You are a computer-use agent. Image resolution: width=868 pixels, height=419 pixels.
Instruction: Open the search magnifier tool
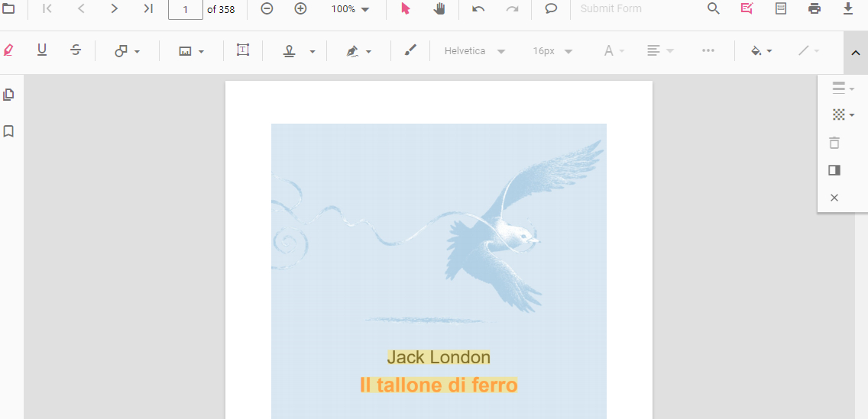tap(714, 9)
